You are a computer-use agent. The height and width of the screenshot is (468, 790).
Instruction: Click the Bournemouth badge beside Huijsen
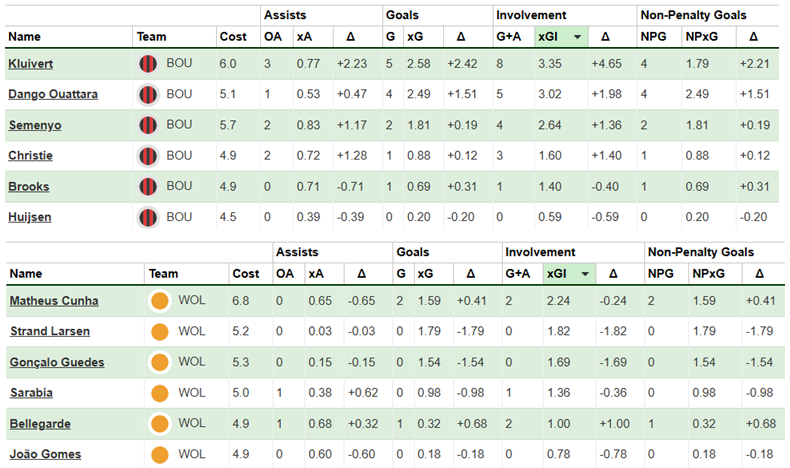click(148, 217)
